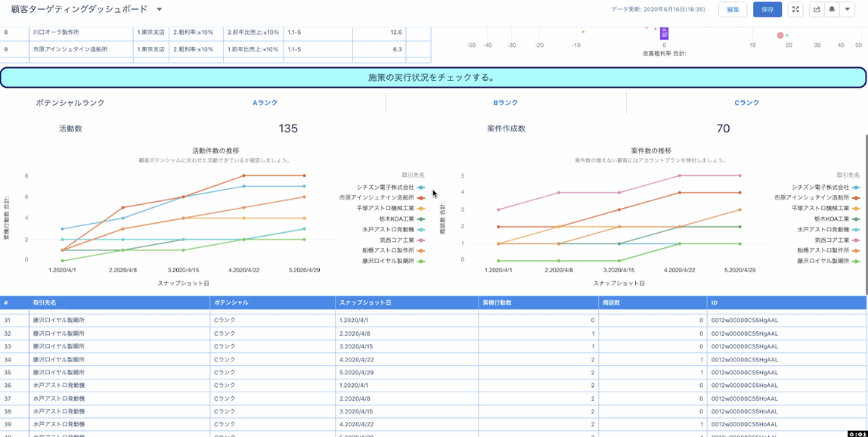Viewport: 868px width, 437px height.
Task: Open notifications bell icon
Action: [x=832, y=9]
